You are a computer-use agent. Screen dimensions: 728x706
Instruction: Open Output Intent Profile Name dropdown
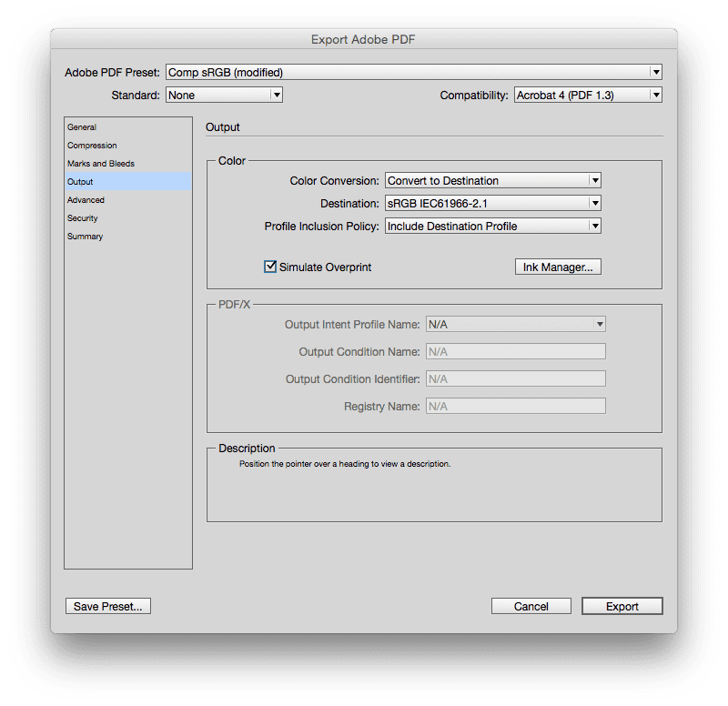point(515,325)
